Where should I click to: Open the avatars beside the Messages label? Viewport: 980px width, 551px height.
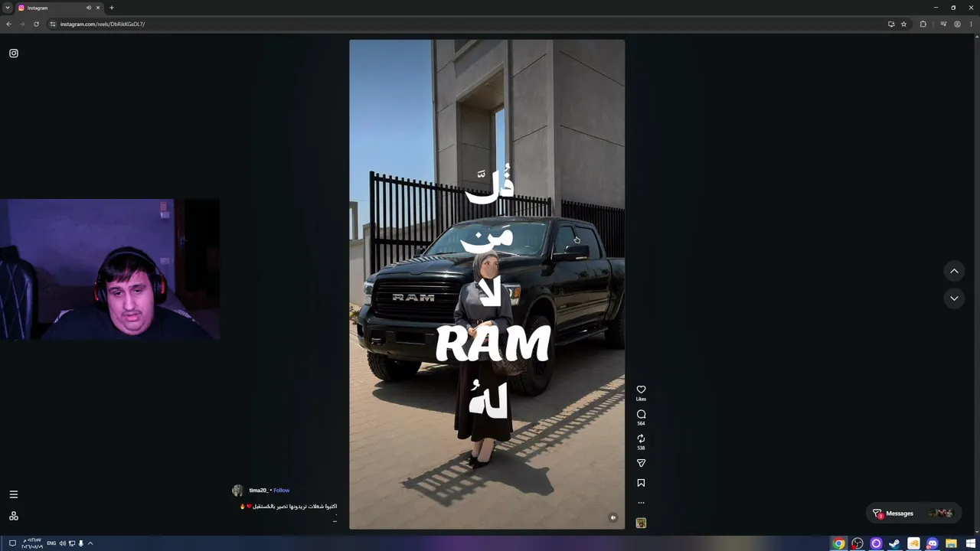point(940,514)
